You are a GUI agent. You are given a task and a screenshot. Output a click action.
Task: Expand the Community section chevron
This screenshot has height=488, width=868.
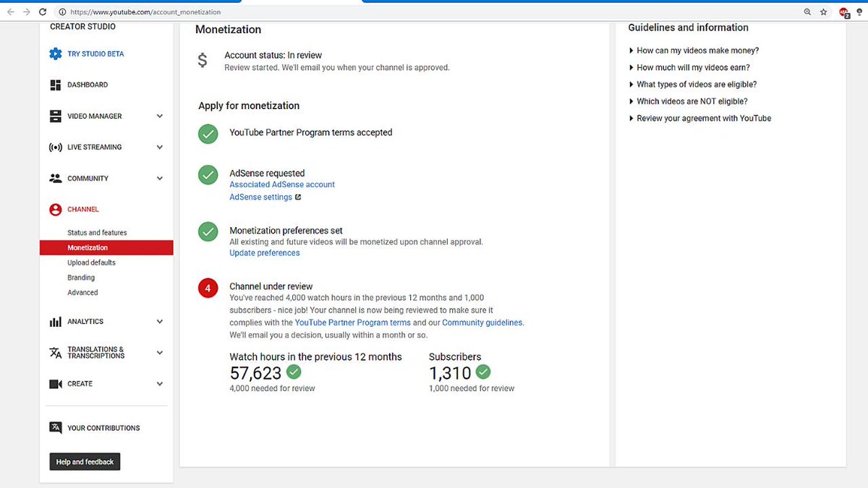click(160, 179)
